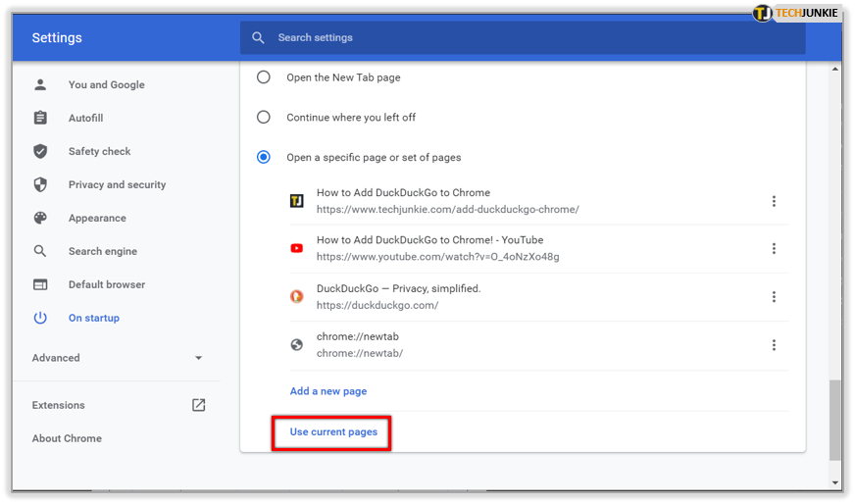Open Extensions external link icon
Screen dimensions: 855x504
tap(199, 405)
